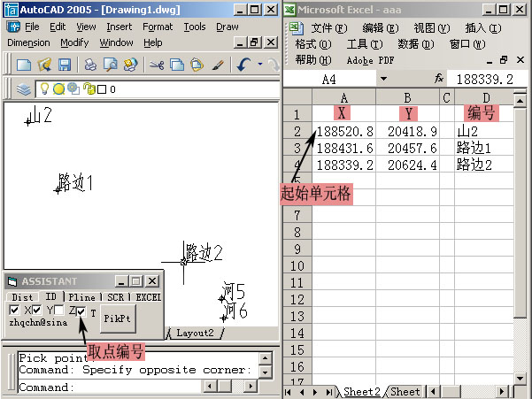Expand the Undo history dropdown arrow
The height and width of the screenshot is (399, 532).
259,65
